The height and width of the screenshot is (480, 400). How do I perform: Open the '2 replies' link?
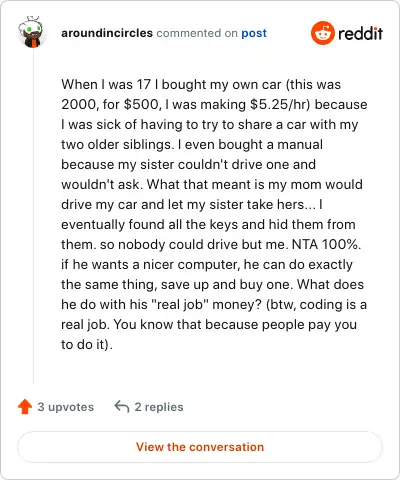point(159,407)
